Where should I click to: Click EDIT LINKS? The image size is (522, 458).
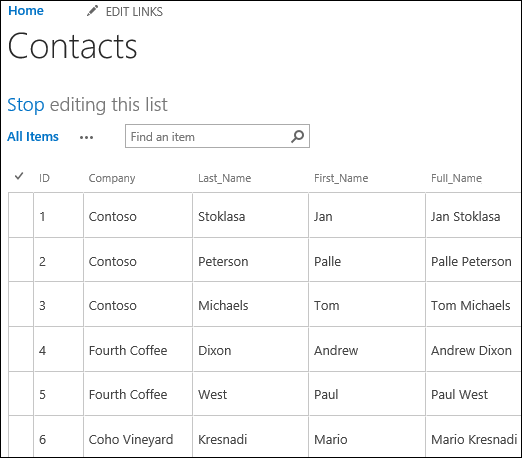click(x=134, y=12)
